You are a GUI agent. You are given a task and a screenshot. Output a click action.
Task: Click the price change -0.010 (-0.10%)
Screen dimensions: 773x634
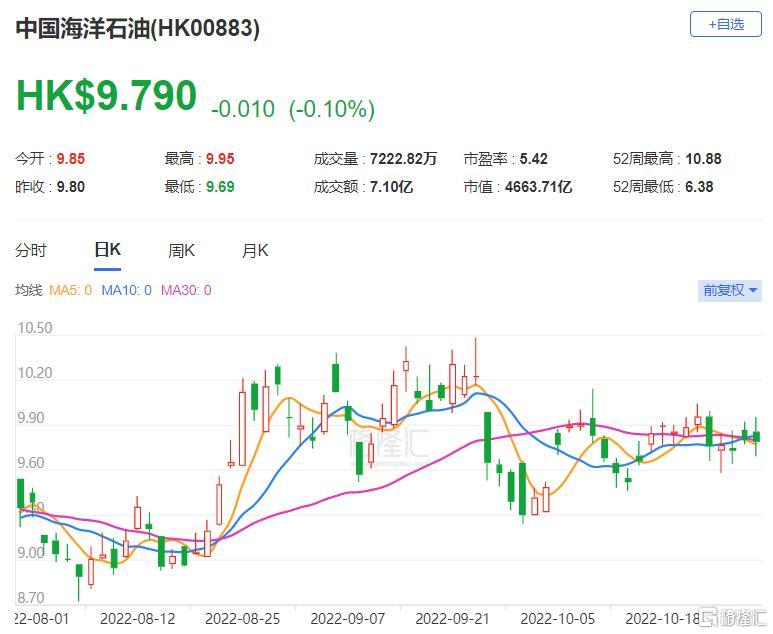click(293, 109)
